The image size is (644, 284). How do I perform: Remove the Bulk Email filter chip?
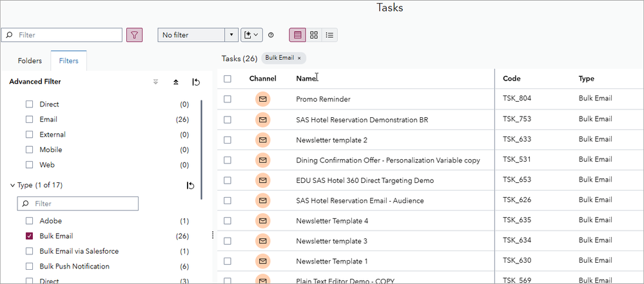(299, 58)
